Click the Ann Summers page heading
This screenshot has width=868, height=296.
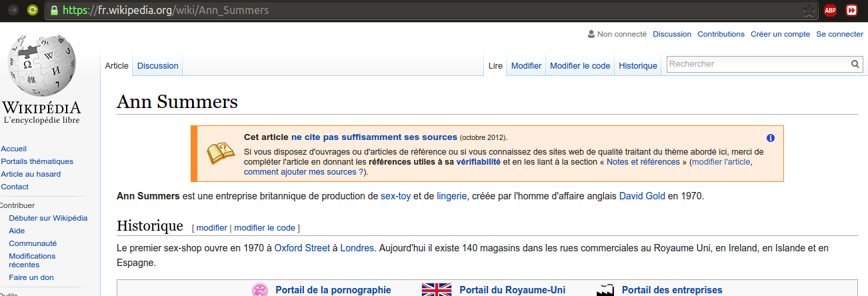pyautogui.click(x=177, y=101)
